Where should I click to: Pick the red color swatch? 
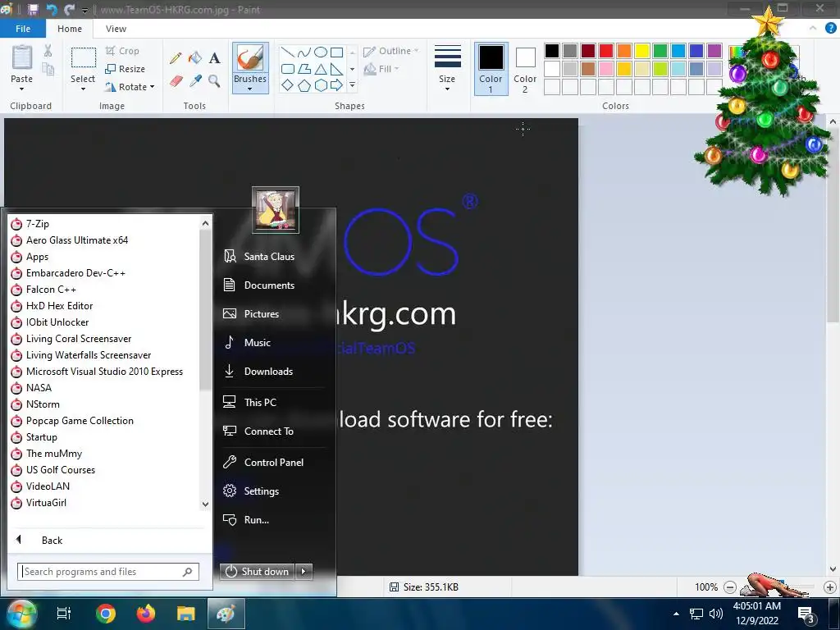[606, 51]
